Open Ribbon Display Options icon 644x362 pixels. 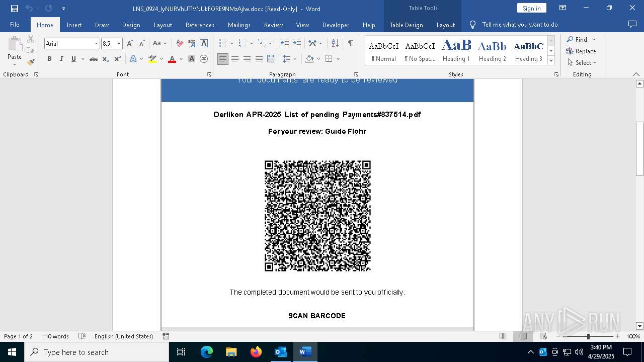(562, 8)
